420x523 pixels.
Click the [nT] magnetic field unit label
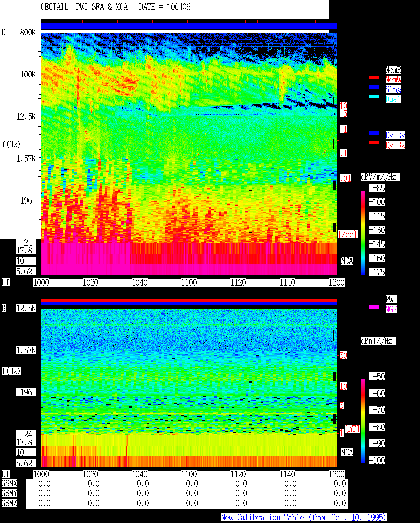coord(352,429)
